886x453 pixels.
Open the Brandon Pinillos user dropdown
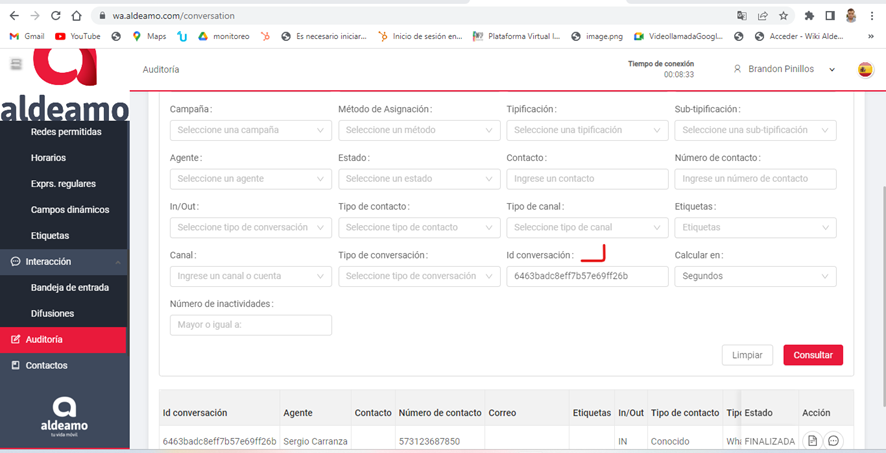[784, 69]
